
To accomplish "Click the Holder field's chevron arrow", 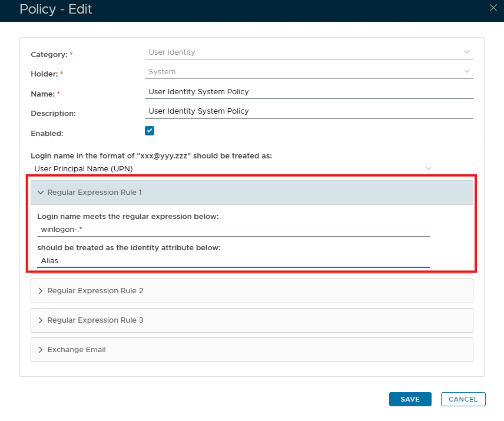I will click(467, 71).
